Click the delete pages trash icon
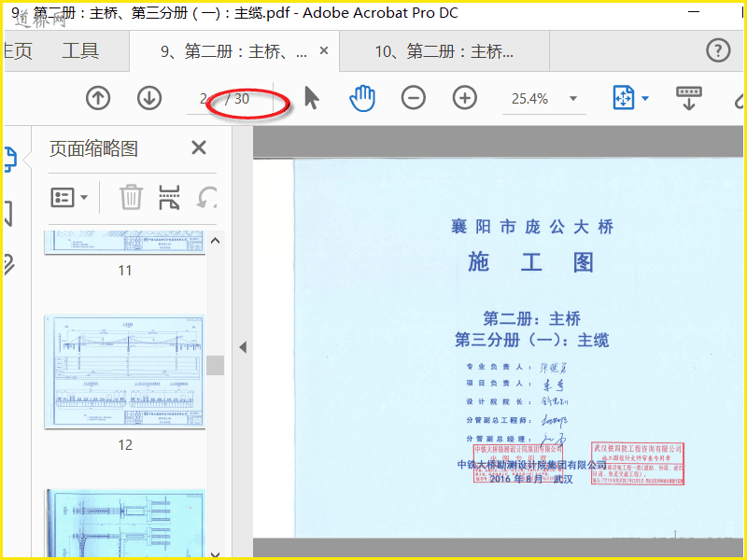The height and width of the screenshot is (560, 747). [131, 197]
